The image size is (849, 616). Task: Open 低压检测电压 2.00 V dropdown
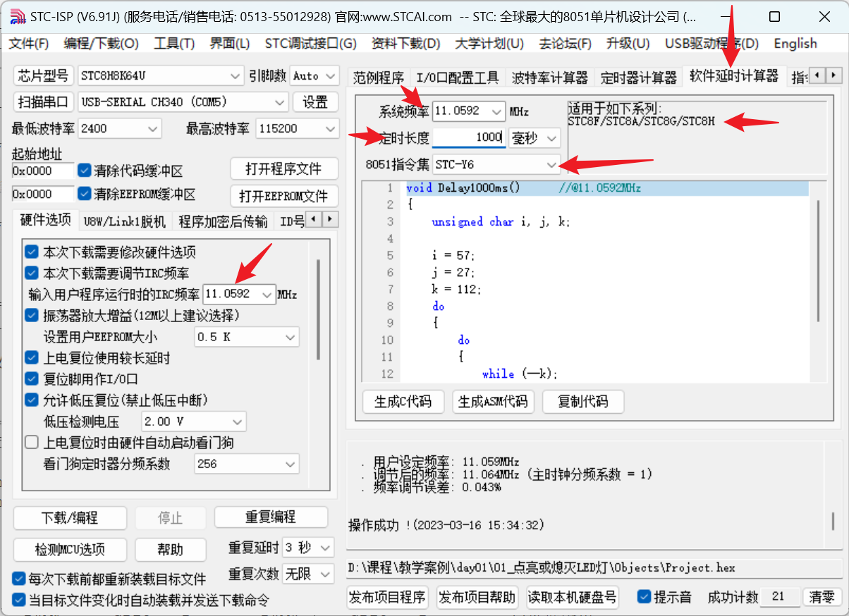(194, 422)
